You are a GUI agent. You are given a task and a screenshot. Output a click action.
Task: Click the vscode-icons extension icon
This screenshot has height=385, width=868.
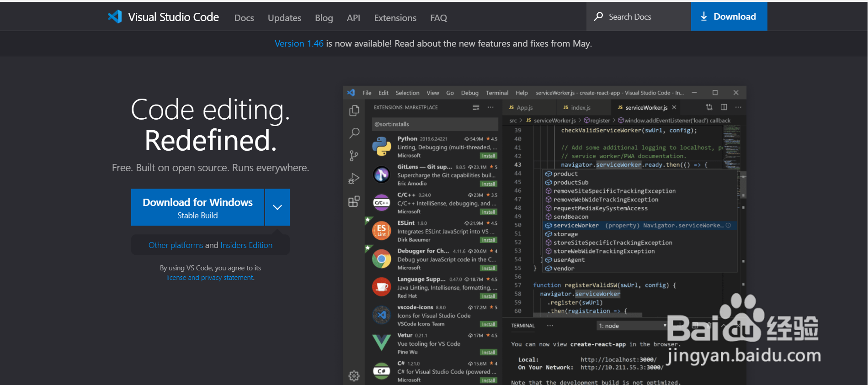click(x=382, y=315)
